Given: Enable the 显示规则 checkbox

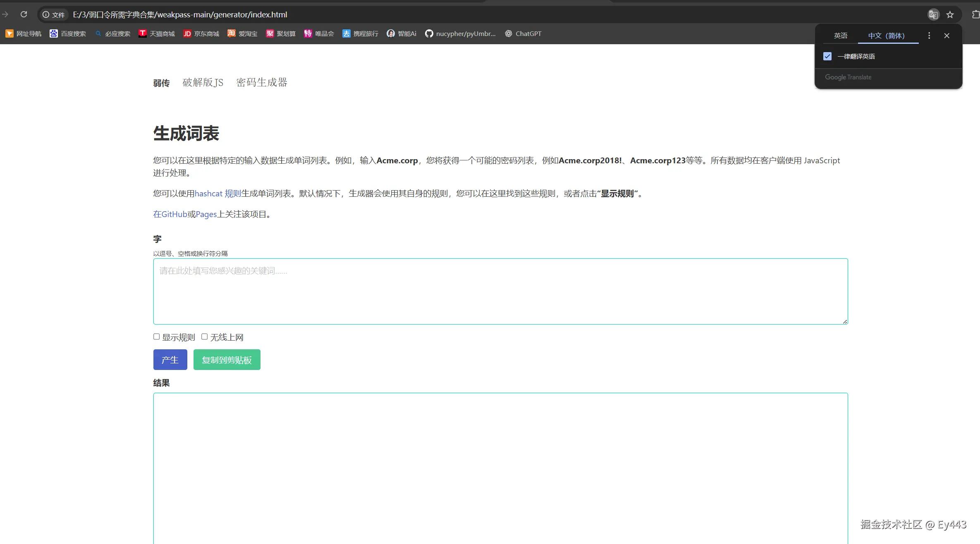Looking at the screenshot, I should click(x=156, y=337).
